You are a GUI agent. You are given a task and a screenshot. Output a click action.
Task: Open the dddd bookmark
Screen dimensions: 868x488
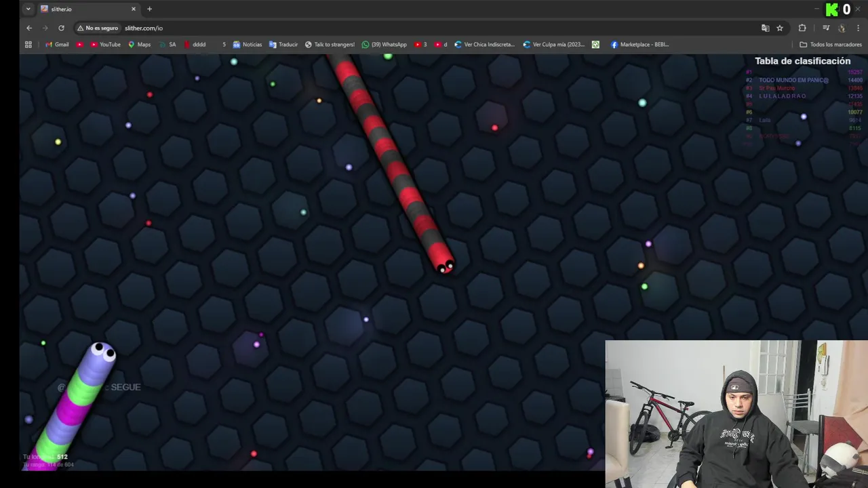coord(195,44)
